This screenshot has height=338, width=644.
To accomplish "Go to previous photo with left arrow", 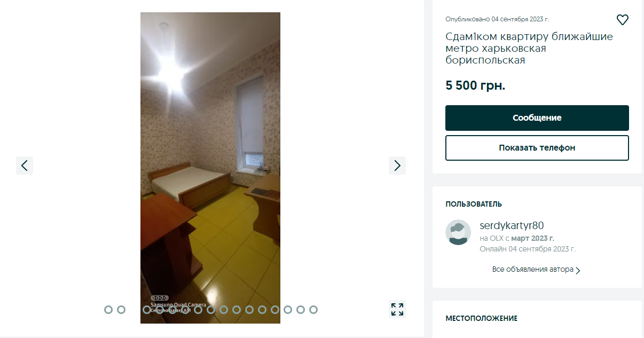I will coord(25,166).
